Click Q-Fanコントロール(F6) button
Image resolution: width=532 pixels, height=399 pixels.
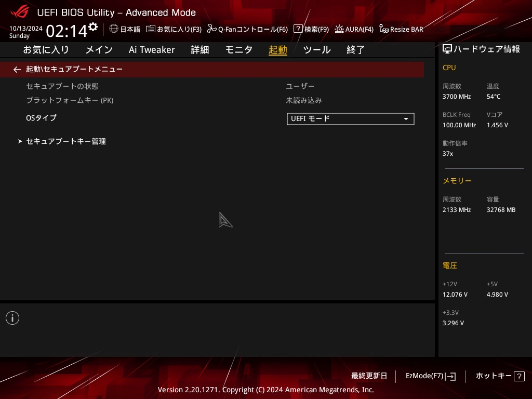click(247, 29)
